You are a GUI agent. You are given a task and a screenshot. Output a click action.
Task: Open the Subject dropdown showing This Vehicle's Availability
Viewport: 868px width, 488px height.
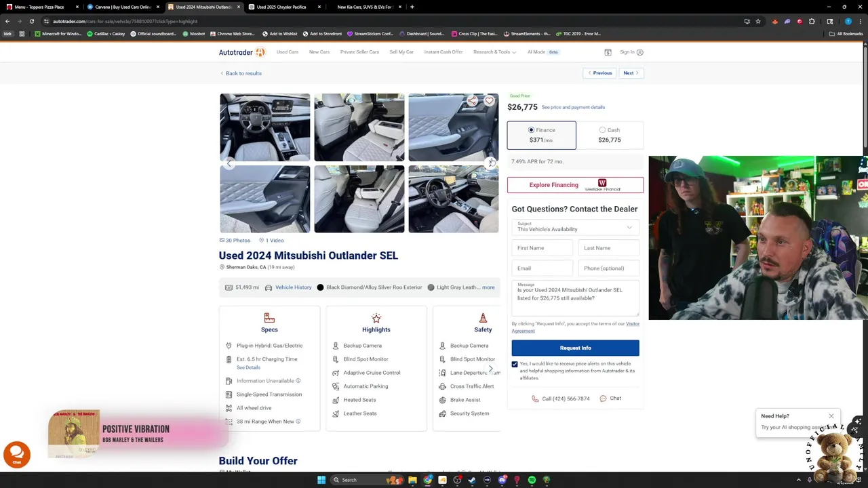tap(575, 227)
